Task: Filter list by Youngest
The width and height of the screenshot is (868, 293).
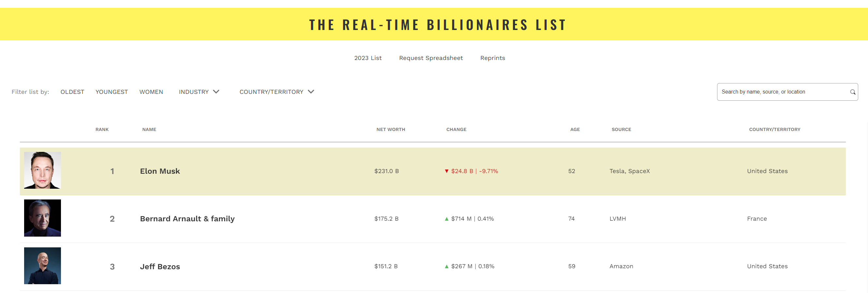Action: (111, 92)
